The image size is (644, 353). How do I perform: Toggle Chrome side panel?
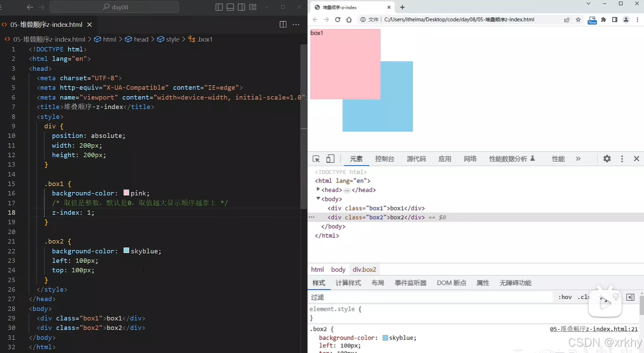click(x=615, y=20)
